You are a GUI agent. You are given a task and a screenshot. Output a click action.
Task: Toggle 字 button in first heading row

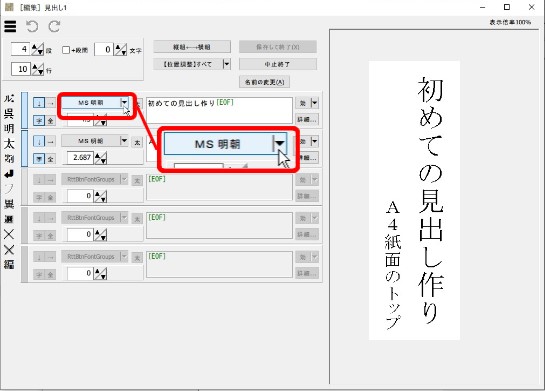pyautogui.click(x=39, y=121)
